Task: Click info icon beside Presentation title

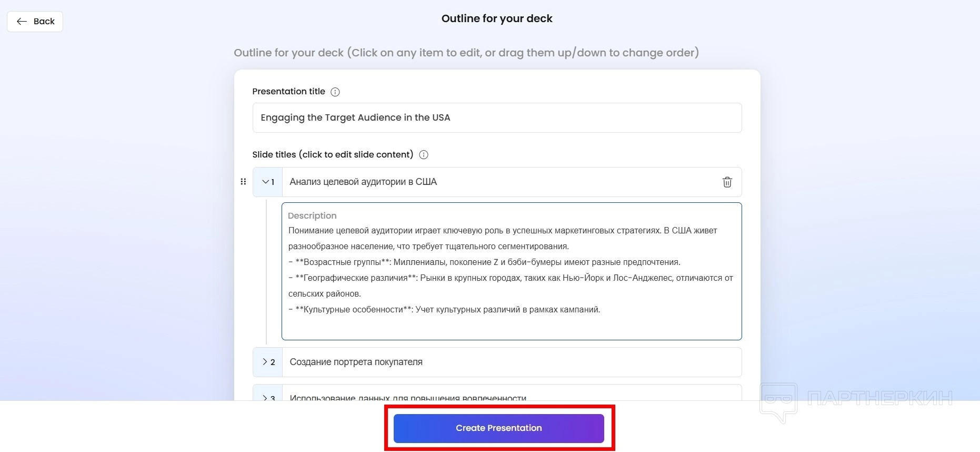Action: tap(335, 92)
